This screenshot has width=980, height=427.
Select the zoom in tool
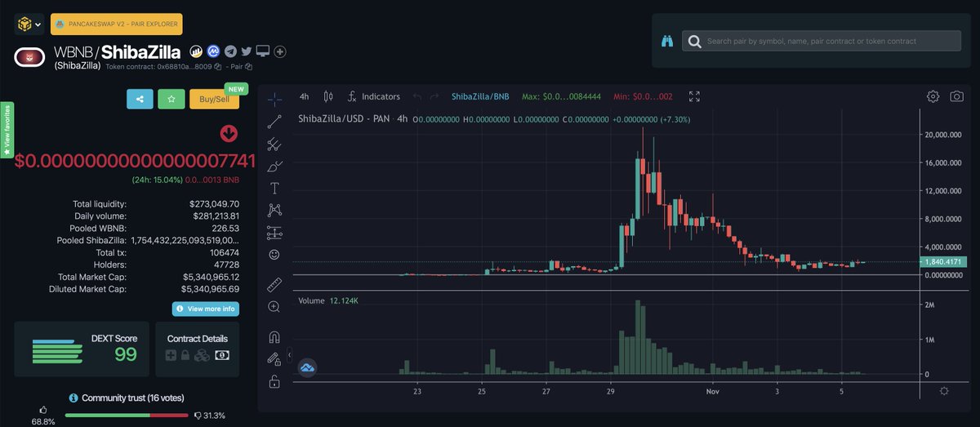(274, 307)
